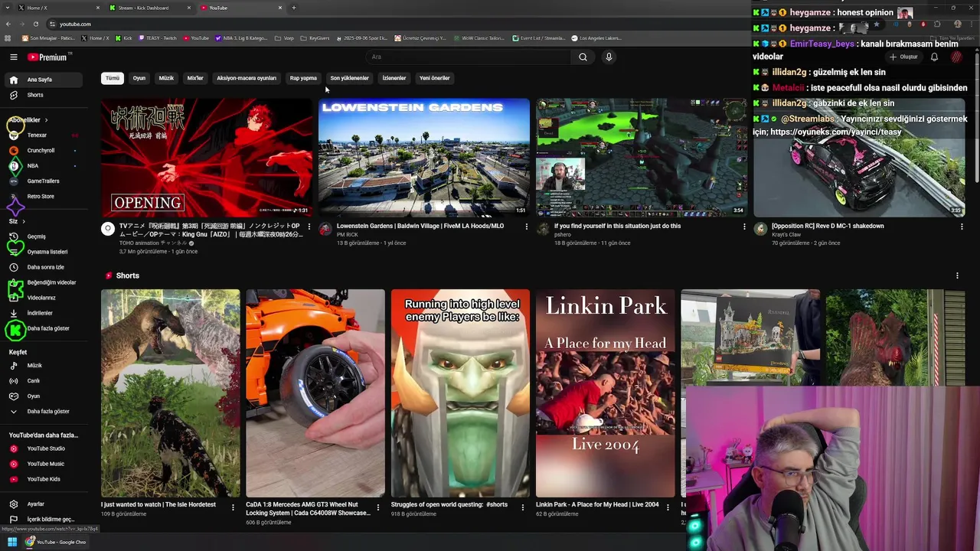This screenshot has width=980, height=551.
Task: Reload the page in Chrome
Action: [x=36, y=24]
